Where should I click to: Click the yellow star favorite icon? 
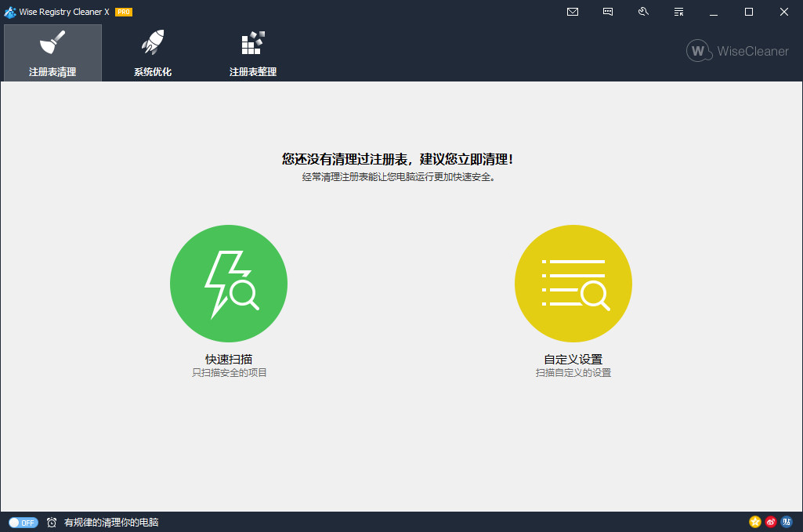click(x=755, y=522)
